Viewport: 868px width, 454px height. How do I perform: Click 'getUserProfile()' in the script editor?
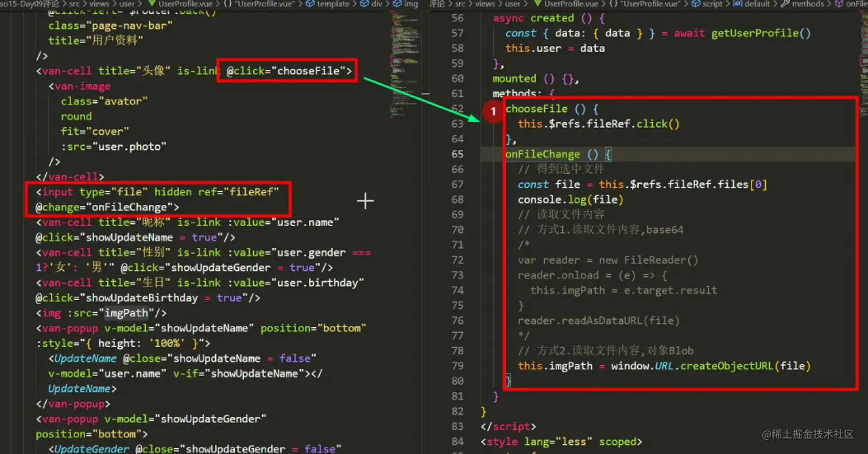click(x=761, y=33)
